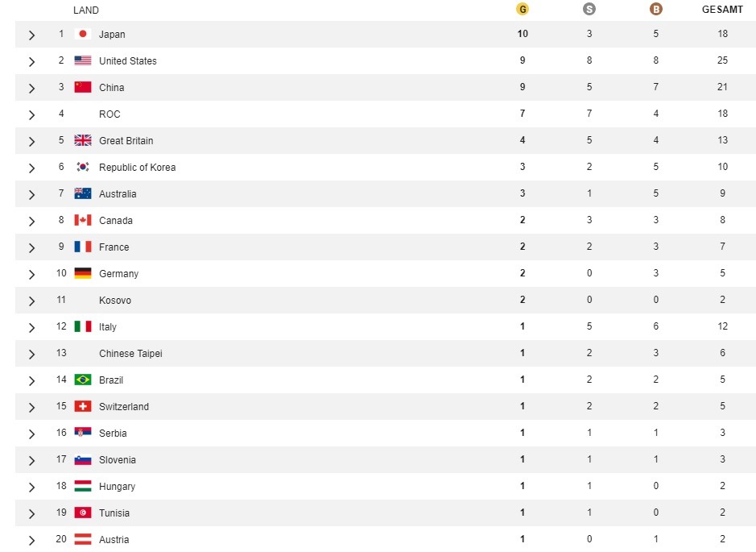This screenshot has width=756, height=552.
Task: Expand the Germany medal details
Action: pyautogui.click(x=32, y=275)
